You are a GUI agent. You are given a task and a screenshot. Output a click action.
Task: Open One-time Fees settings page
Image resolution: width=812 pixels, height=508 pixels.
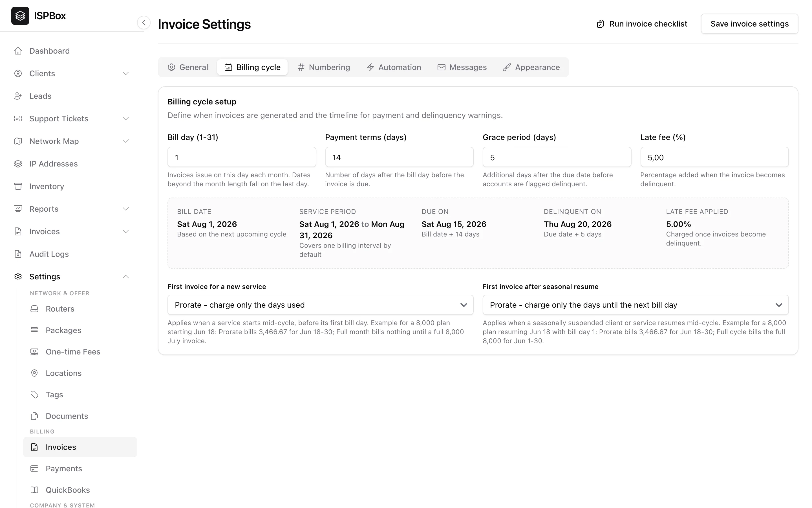coord(80,352)
